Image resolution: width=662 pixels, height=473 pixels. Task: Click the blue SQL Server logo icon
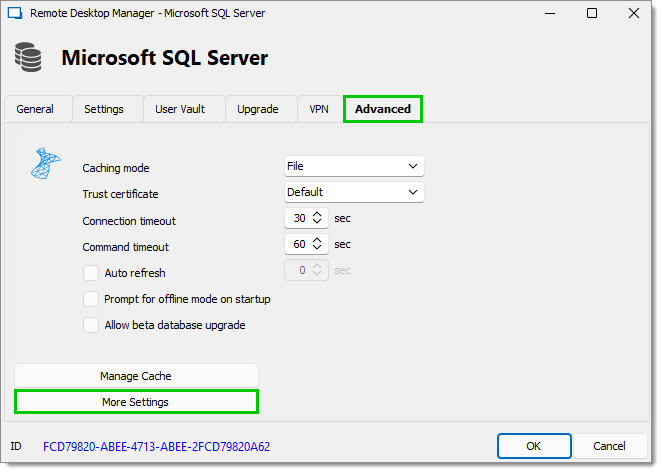(46, 163)
